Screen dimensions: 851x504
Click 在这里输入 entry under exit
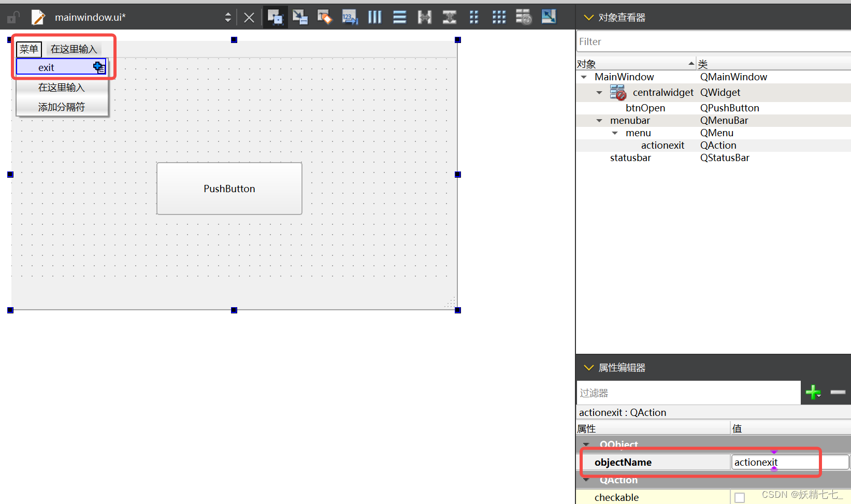(x=61, y=87)
